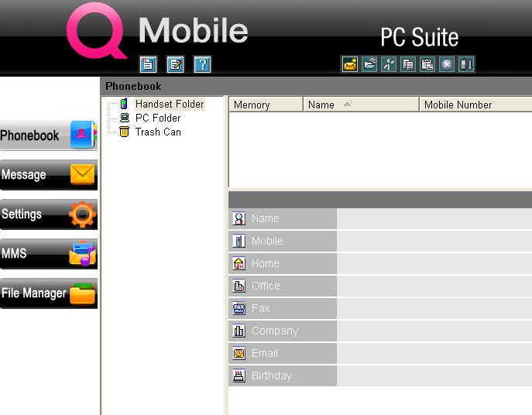Click the Fax machine icon in details
Screen dimensions: 532x415
click(239, 308)
